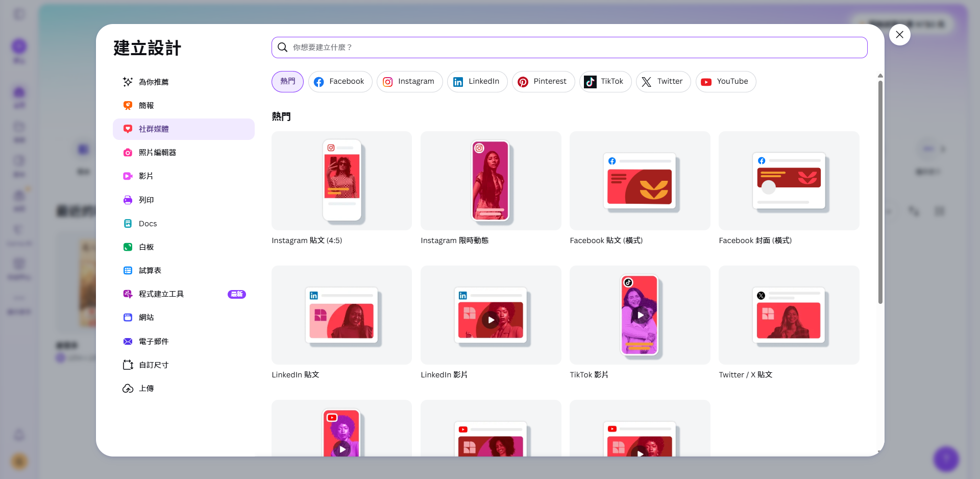Screen dimensions: 980x479
Task: Select 社群媒體 category label
Action: coord(154,129)
